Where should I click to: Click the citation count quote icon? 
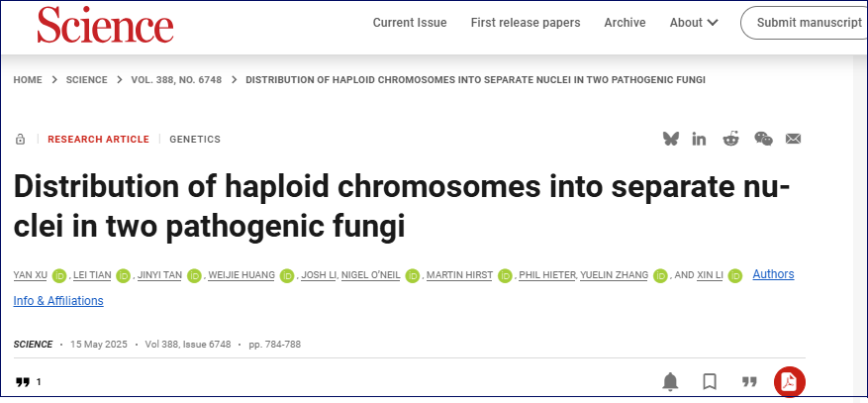(22, 382)
